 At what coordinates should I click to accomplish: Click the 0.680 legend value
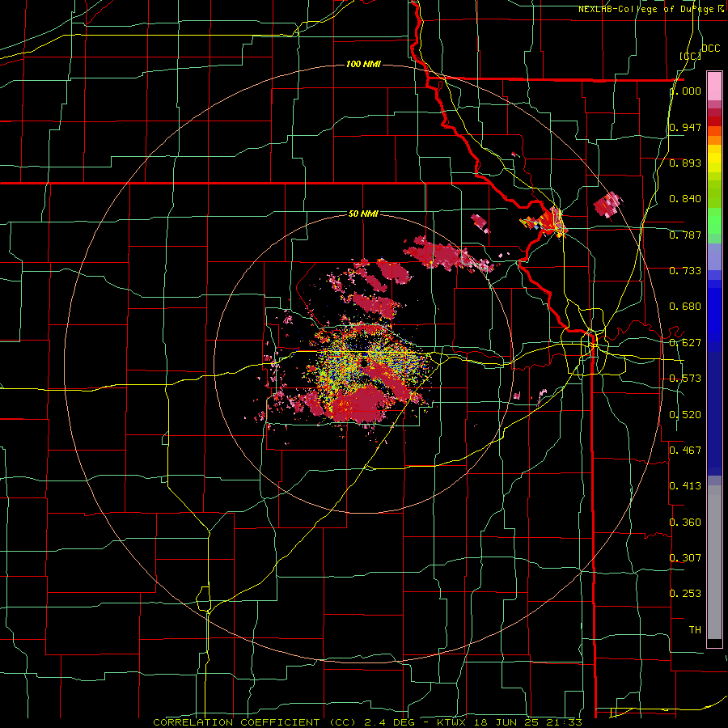coord(685,307)
